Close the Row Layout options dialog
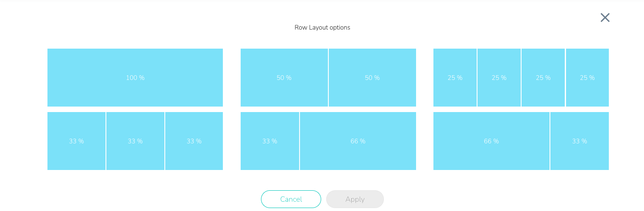 (x=605, y=17)
